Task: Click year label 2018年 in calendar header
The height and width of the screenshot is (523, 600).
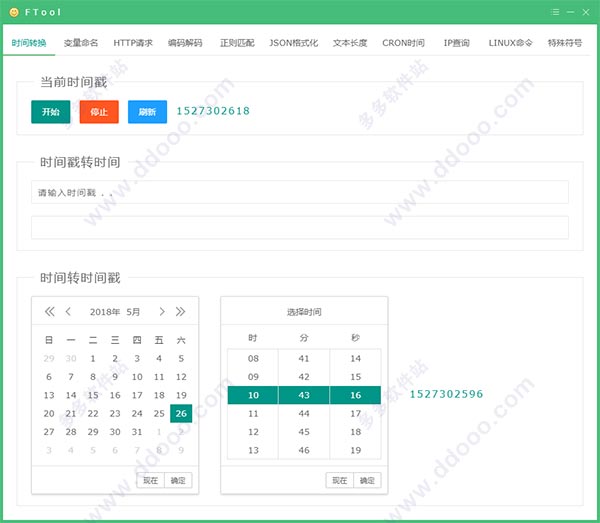Action: coord(105,312)
